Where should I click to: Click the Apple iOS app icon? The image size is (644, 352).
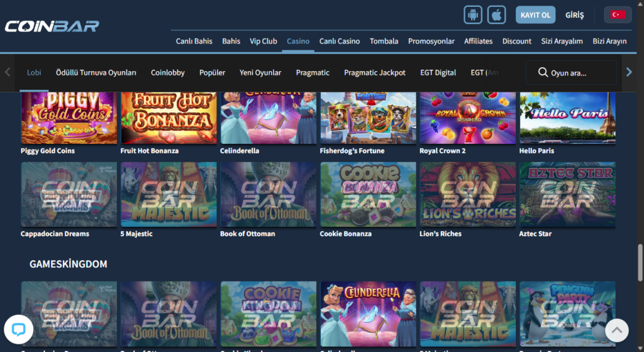coord(497,14)
